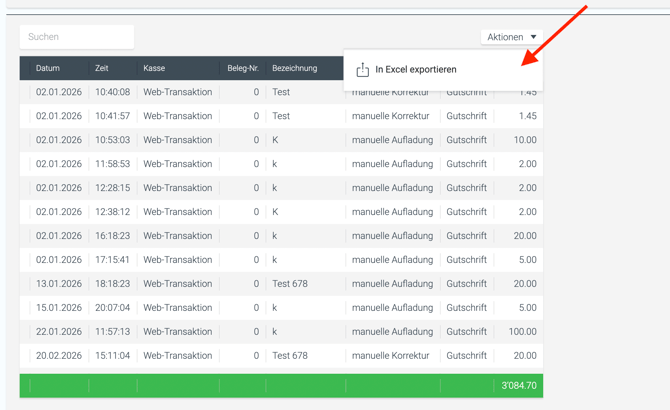
Task: Sort by the Bezeichnung column header
Action: click(294, 68)
